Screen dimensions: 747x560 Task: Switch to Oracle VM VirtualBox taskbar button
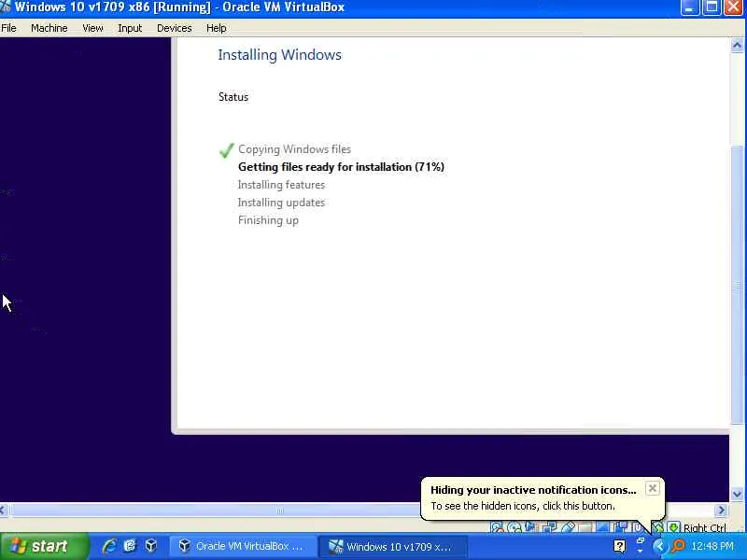point(243,546)
